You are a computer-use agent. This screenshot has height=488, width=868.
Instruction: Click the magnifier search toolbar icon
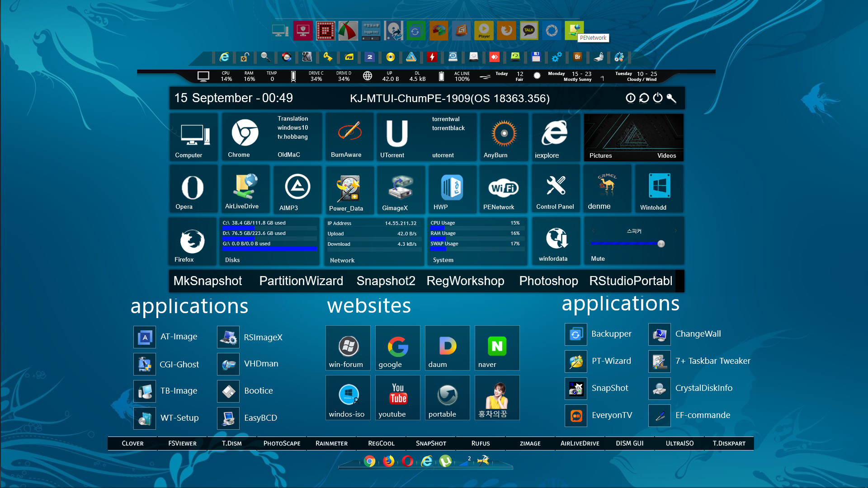pyautogui.click(x=265, y=57)
